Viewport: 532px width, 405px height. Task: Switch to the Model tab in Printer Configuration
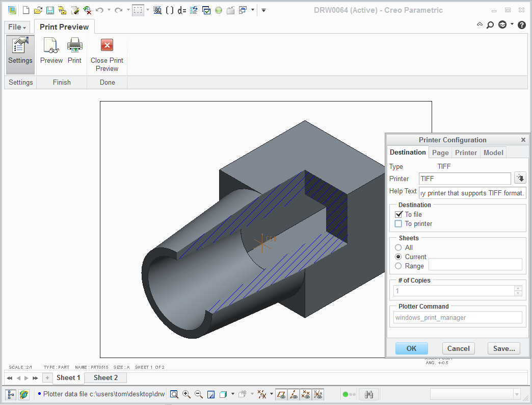pyautogui.click(x=493, y=153)
